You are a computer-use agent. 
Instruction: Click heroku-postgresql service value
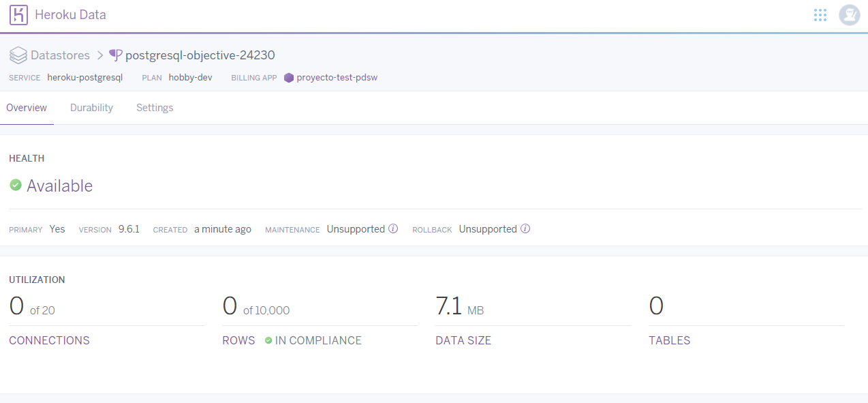85,77
